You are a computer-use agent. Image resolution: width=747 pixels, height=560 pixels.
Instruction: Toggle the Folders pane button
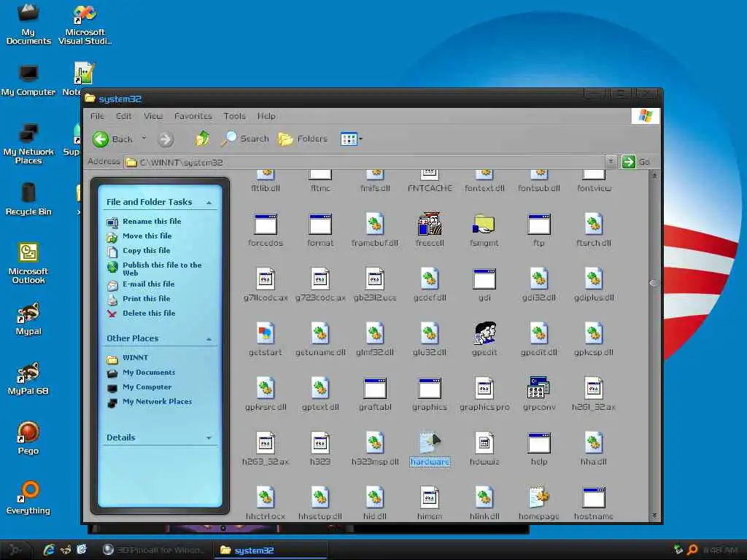(303, 139)
